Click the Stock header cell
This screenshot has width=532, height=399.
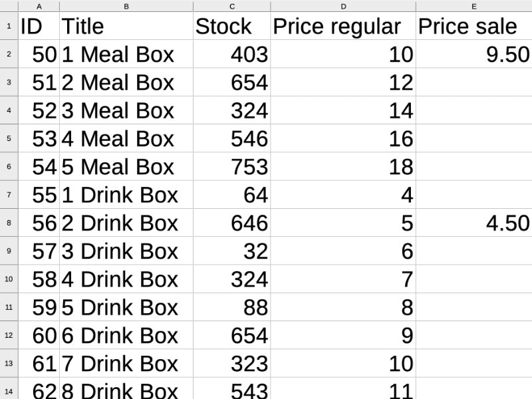click(x=231, y=26)
